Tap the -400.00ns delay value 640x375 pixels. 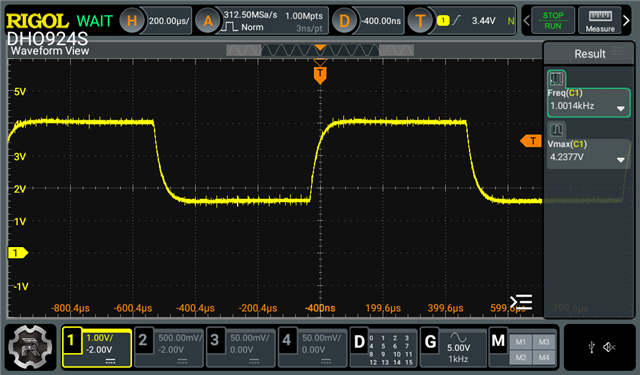(381, 21)
